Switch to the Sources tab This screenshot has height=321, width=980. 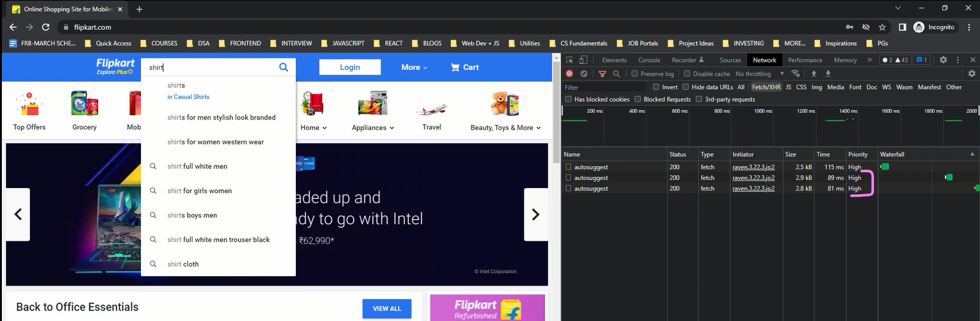point(730,60)
